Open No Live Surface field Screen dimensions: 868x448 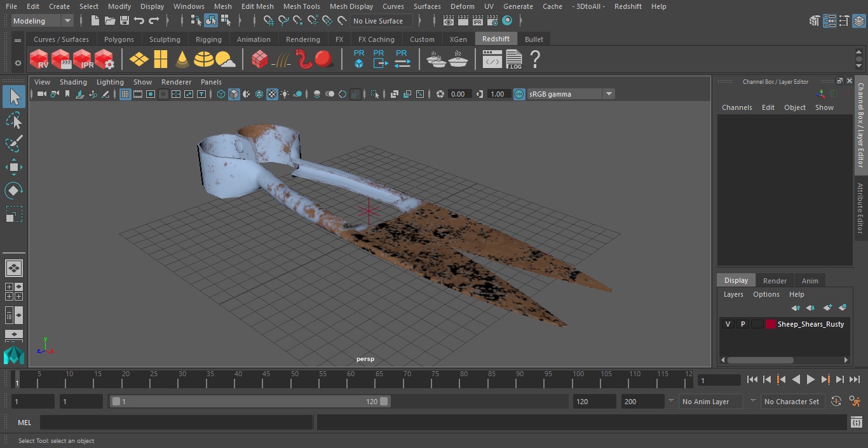(381, 21)
